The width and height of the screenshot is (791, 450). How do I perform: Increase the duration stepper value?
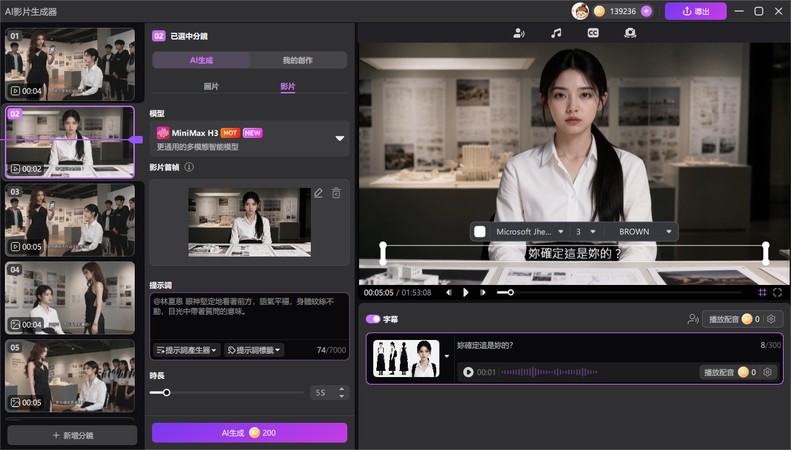pos(342,389)
